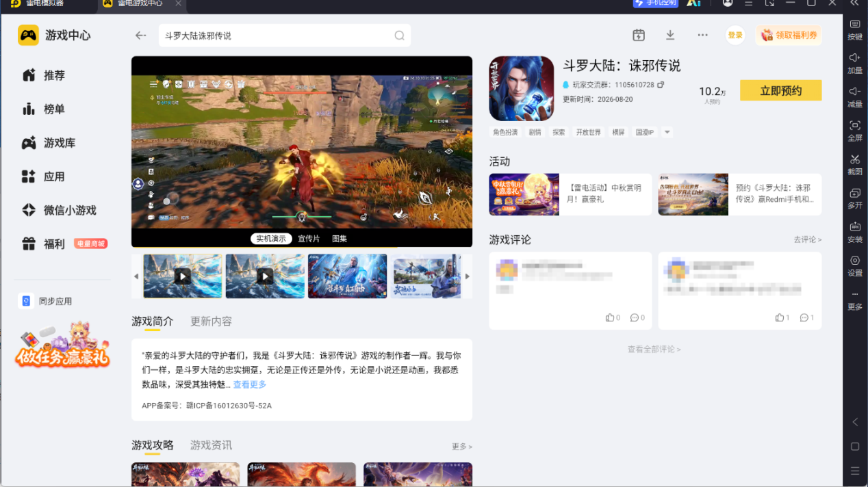Copy the player group number icon
This screenshot has width=868, height=487.
(661, 85)
